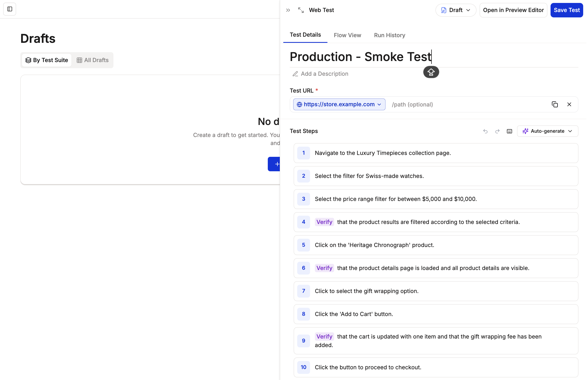Switch to By Test Suite view
This screenshot has width=588, height=380.
tap(47, 60)
